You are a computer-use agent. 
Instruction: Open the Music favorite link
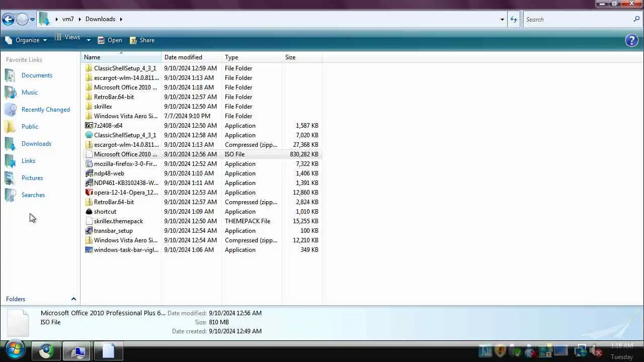coord(30,93)
